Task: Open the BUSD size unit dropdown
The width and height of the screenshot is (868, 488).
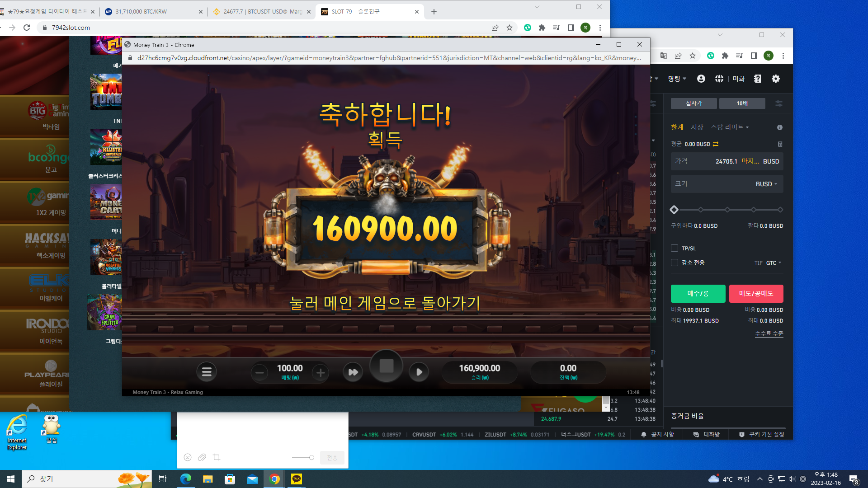Action: click(767, 184)
